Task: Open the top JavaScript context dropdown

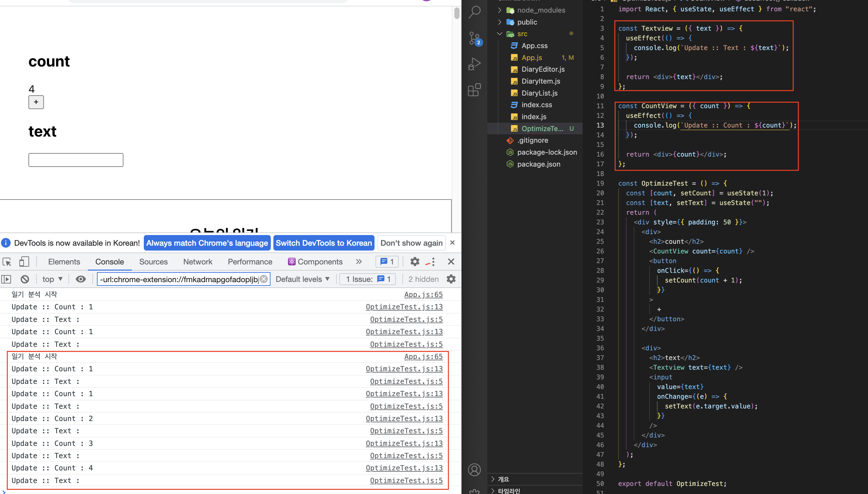Action: click(52, 279)
